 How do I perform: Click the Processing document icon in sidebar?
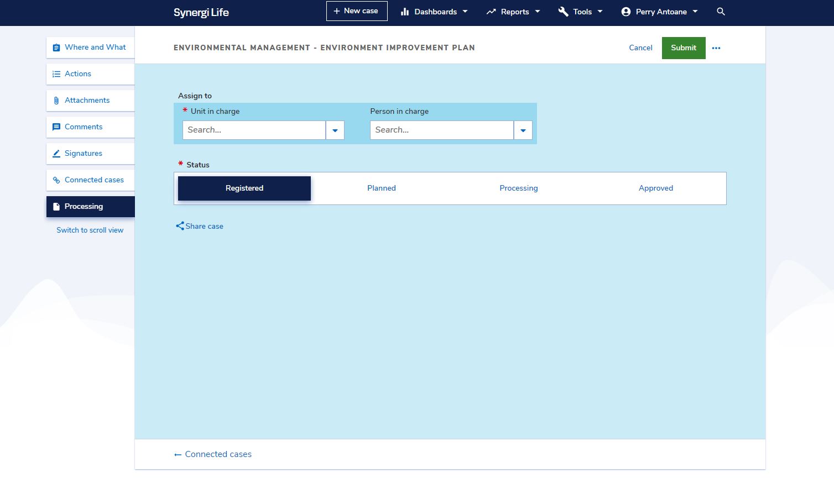56,206
